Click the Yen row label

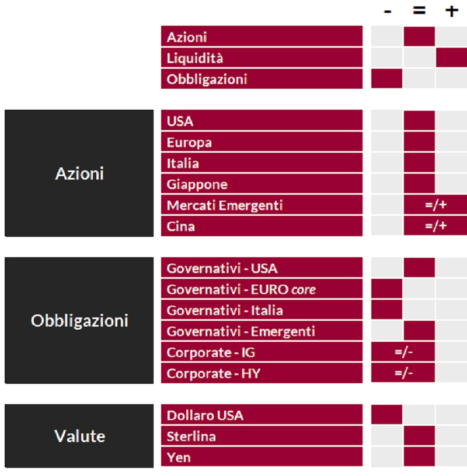coord(262,457)
